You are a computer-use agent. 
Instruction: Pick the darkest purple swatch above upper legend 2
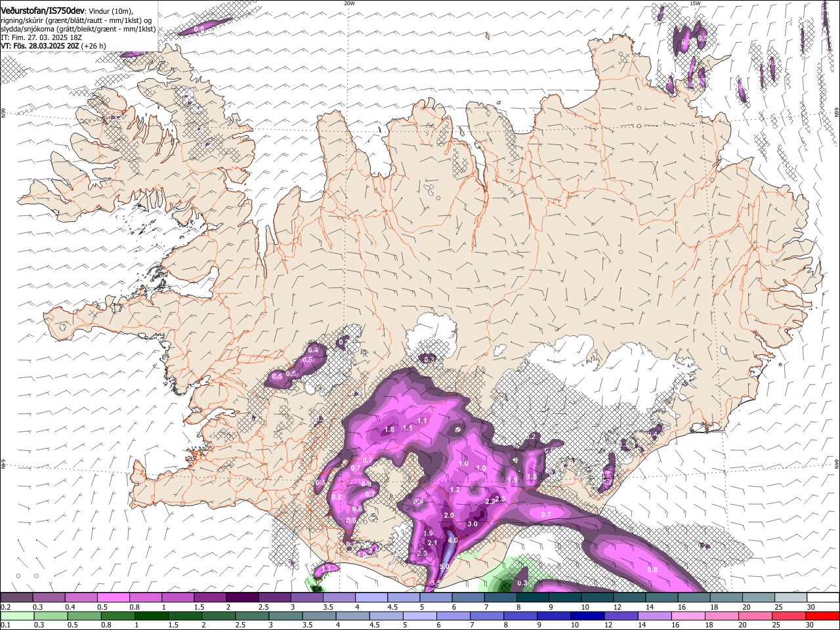[x=242, y=598]
